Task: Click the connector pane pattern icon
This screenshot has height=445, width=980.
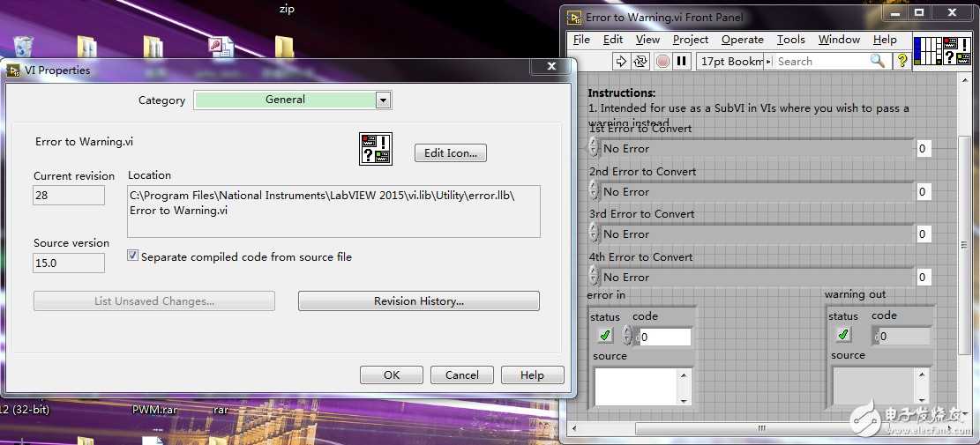Action: tap(927, 51)
